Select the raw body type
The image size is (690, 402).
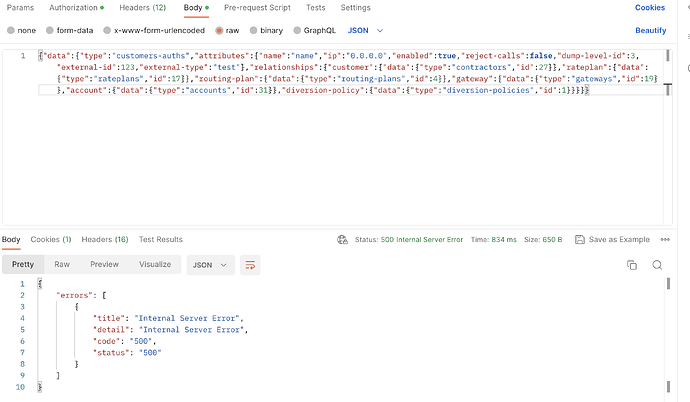tap(227, 30)
